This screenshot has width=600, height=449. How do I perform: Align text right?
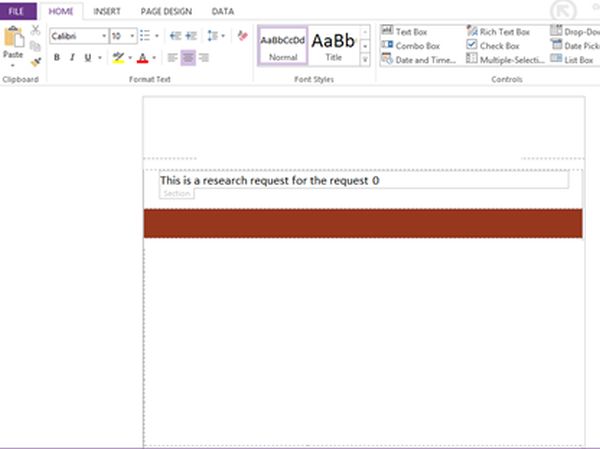(203, 58)
